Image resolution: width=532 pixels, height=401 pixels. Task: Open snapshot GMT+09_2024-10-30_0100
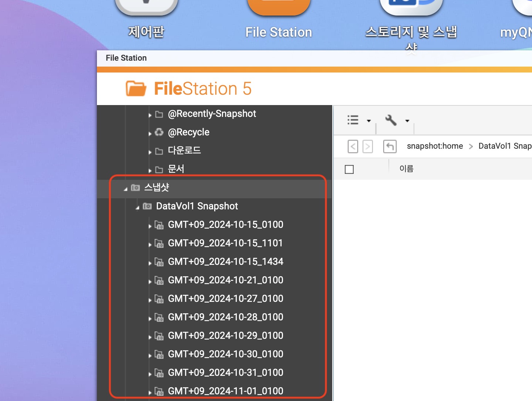[226, 354]
